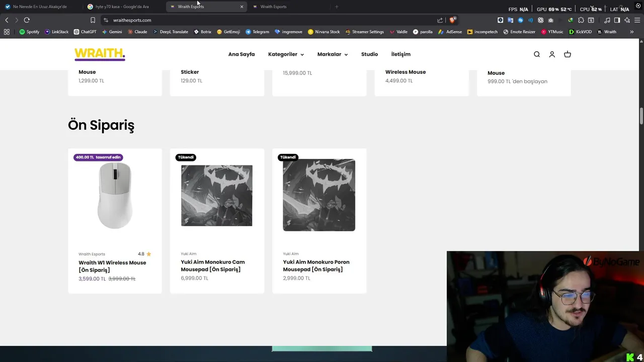Image resolution: width=644 pixels, height=362 pixels.
Task: Click the Monokuro Cam mousepad image
Action: [x=217, y=195]
